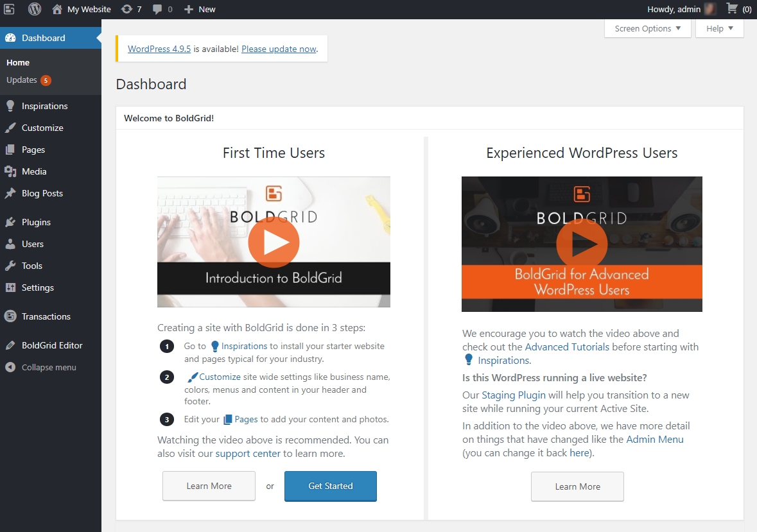This screenshot has width=757, height=532.
Task: Click the Inspirations link in step 1
Action: [244, 347]
